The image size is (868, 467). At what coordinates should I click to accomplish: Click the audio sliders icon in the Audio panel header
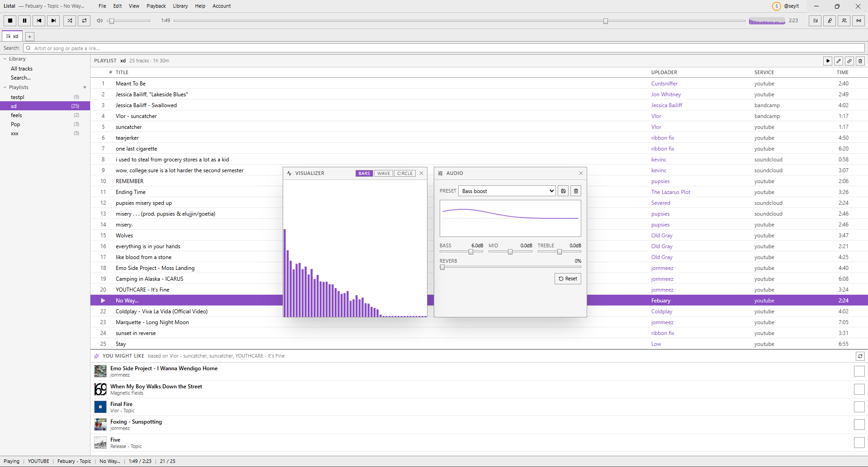440,173
